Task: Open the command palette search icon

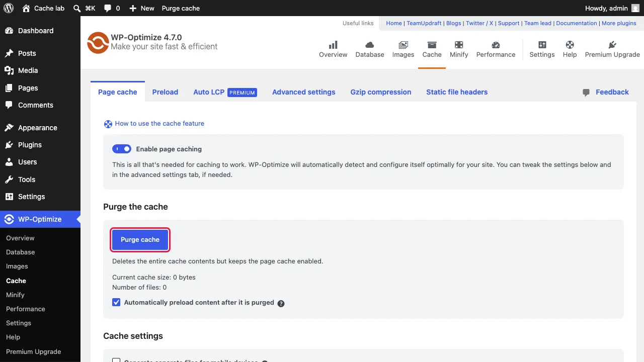Action: pos(77,8)
